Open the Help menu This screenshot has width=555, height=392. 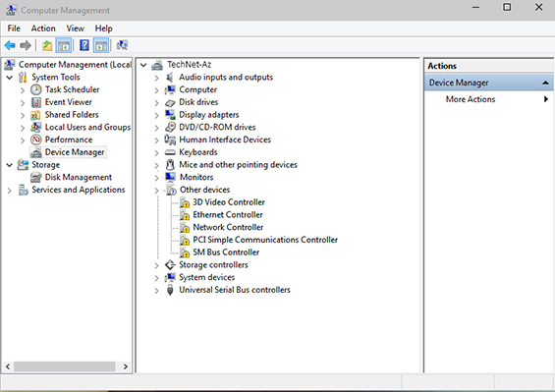[104, 28]
